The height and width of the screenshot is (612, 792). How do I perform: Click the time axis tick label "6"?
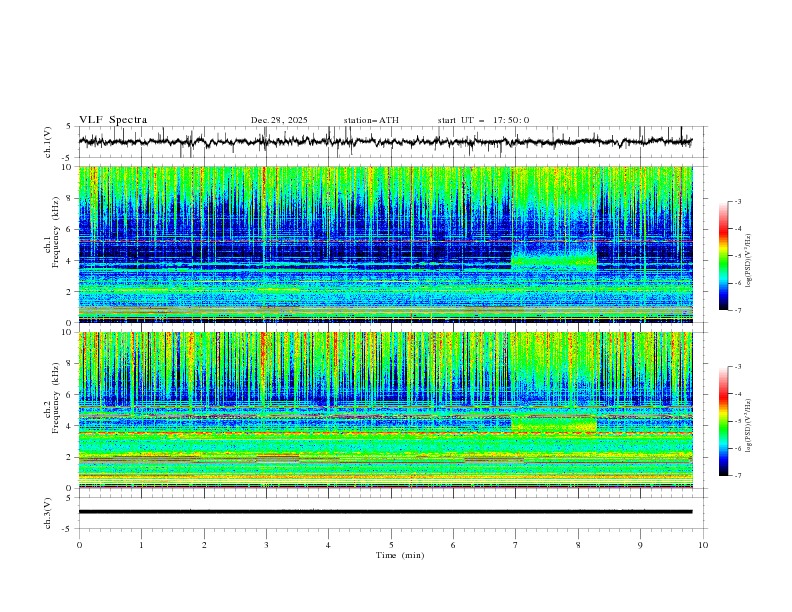[x=453, y=545]
